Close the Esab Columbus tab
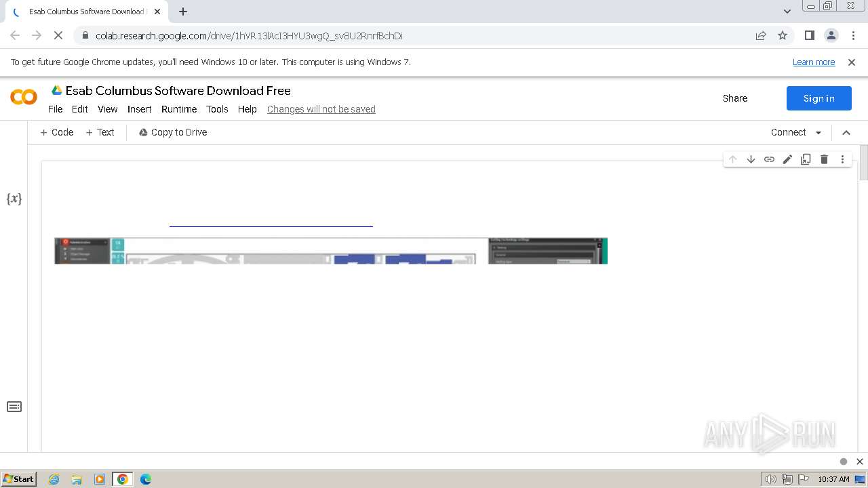868x488 pixels. pyautogui.click(x=157, y=12)
